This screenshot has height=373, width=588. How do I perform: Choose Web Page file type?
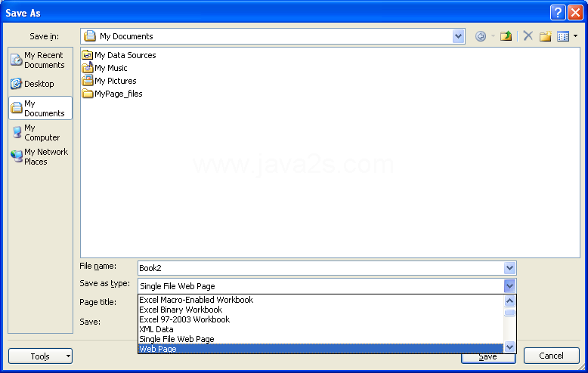pos(320,349)
